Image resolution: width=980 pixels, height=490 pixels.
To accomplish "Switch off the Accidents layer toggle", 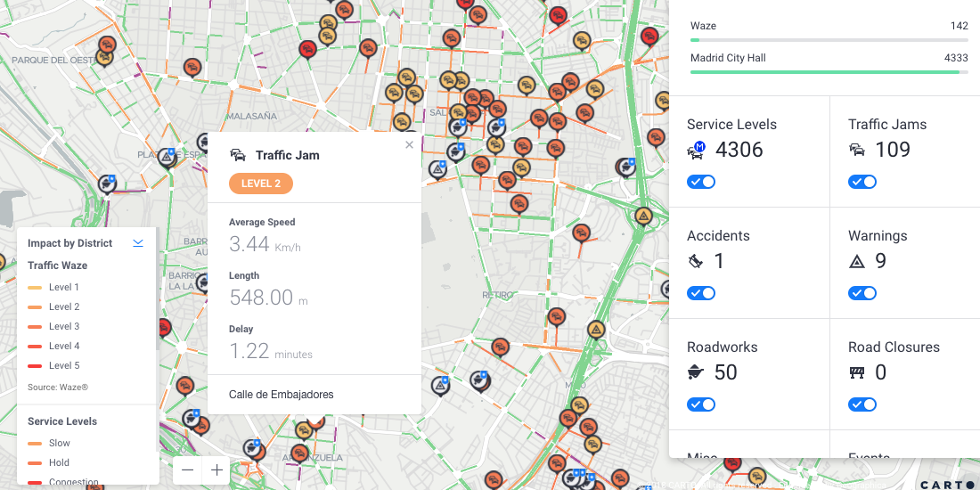I will pos(701,293).
